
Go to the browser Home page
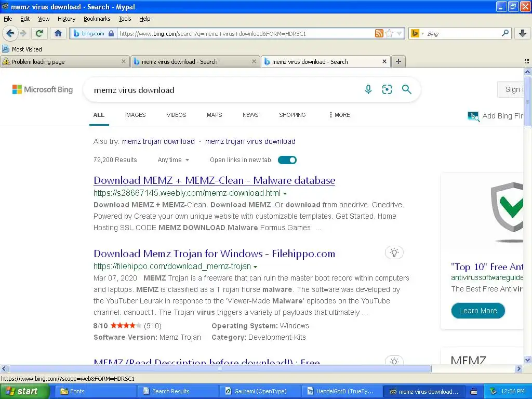(x=58, y=33)
